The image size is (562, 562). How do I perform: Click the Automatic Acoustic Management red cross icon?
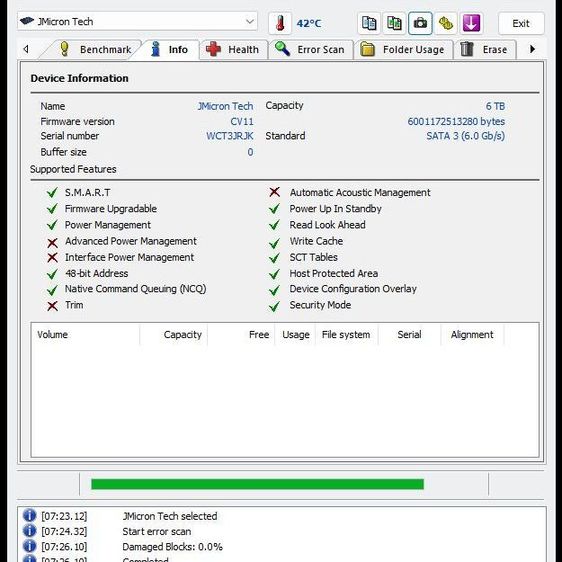click(x=275, y=192)
